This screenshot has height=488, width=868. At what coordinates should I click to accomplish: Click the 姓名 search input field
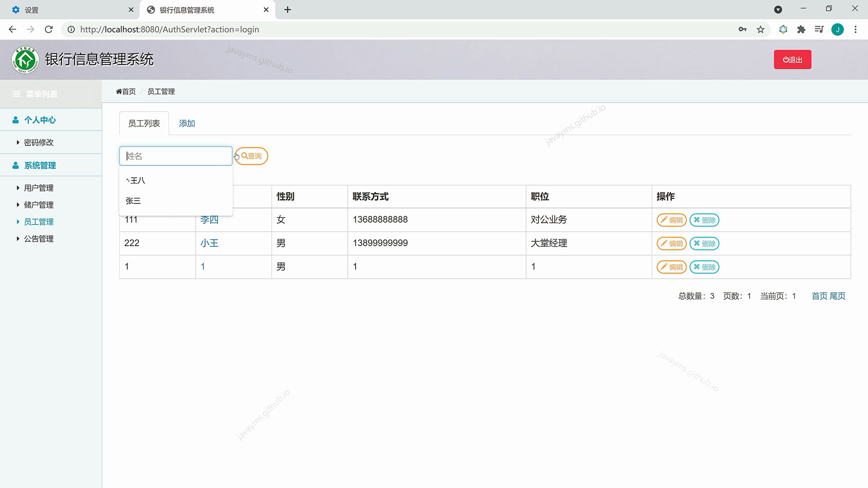click(x=175, y=156)
